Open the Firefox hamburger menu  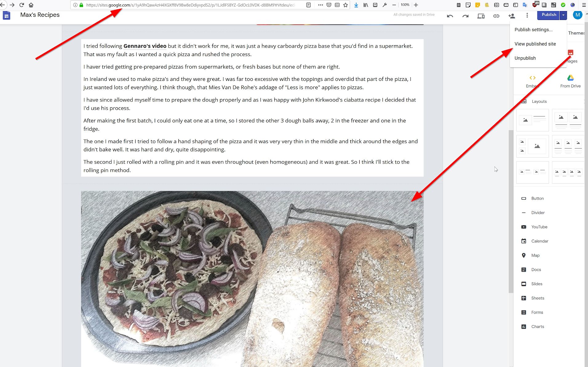tap(584, 5)
